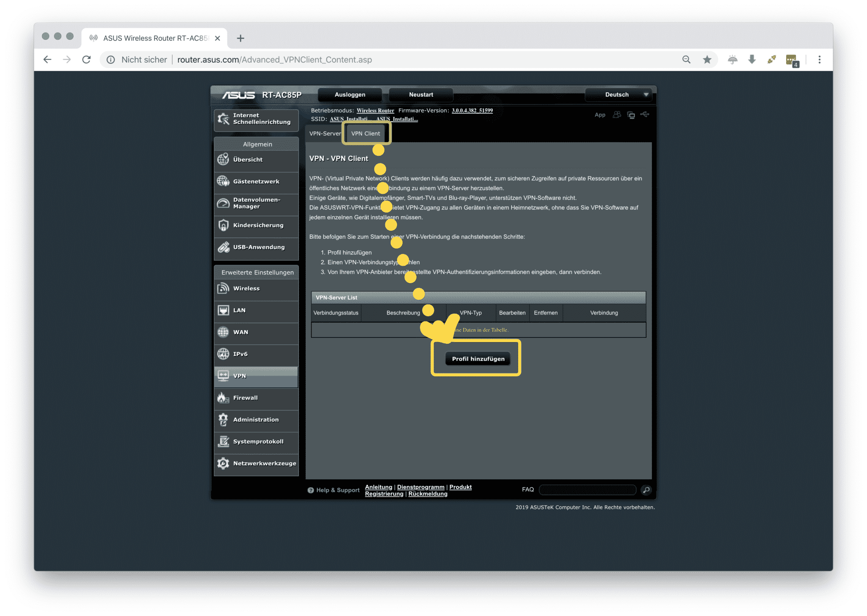867x616 pixels.
Task: Open Netzwerkwerkzeuge tools icon
Action: [223, 463]
